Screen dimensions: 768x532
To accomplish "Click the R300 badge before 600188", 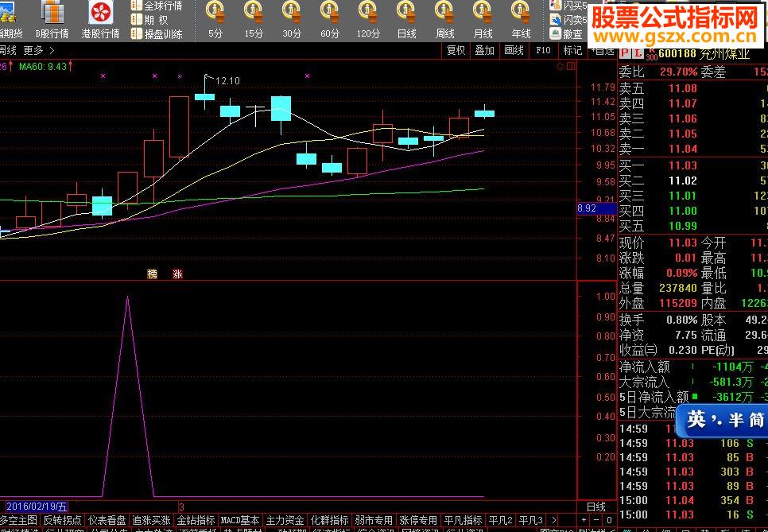I will click(652, 53).
